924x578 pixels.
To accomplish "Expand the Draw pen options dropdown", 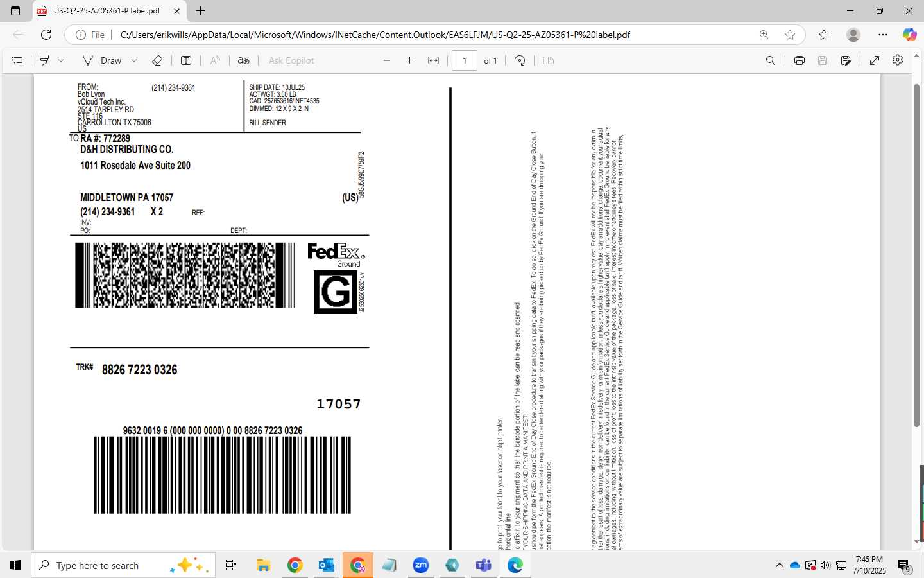I will tap(134, 60).
